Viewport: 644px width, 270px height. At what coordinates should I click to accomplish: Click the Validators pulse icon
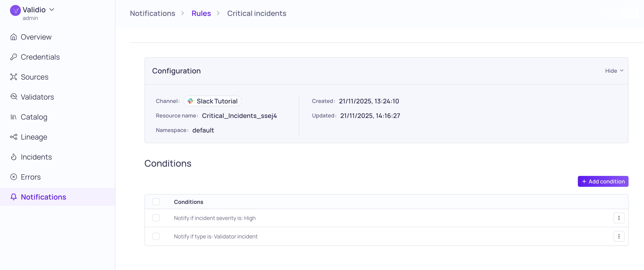pyautogui.click(x=13, y=97)
